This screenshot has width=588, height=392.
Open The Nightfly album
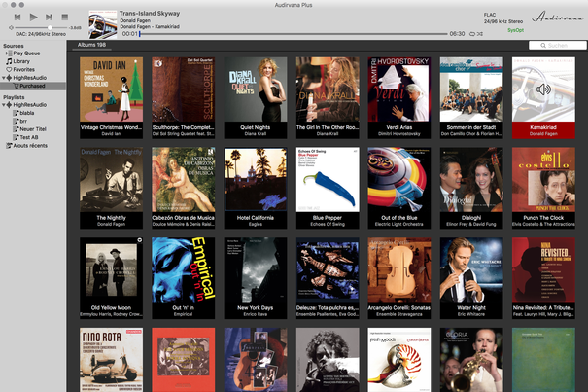coord(111,188)
